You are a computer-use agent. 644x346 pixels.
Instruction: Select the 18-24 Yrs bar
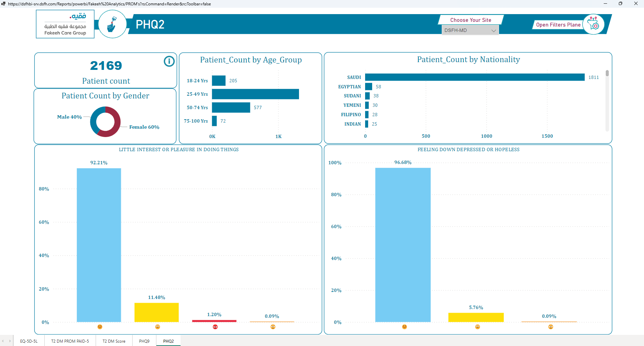(219, 81)
